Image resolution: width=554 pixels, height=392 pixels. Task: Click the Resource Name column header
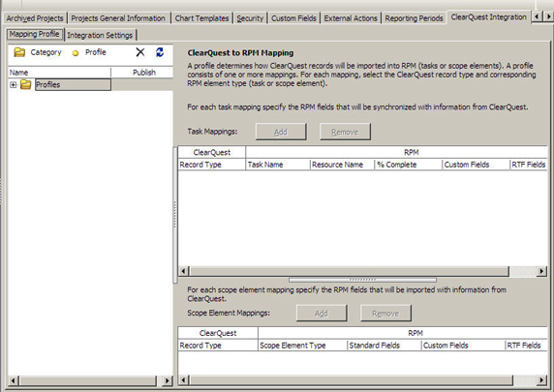(342, 165)
